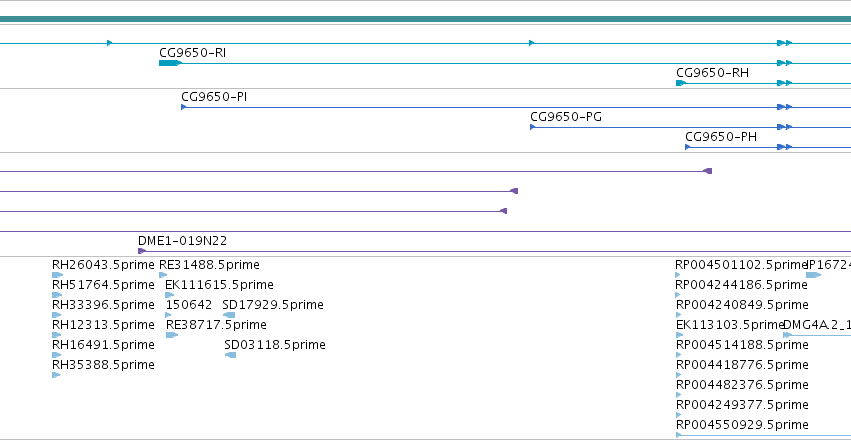Screen dimensions: 851x440
Task: Click the CG9650-PH start arrow marker
Action: click(688, 147)
